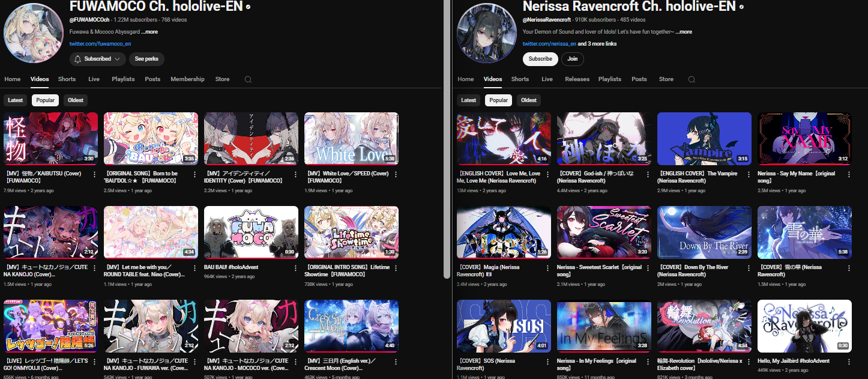
Task: Open options menu for IDENTITY cover video
Action: pyautogui.click(x=295, y=174)
